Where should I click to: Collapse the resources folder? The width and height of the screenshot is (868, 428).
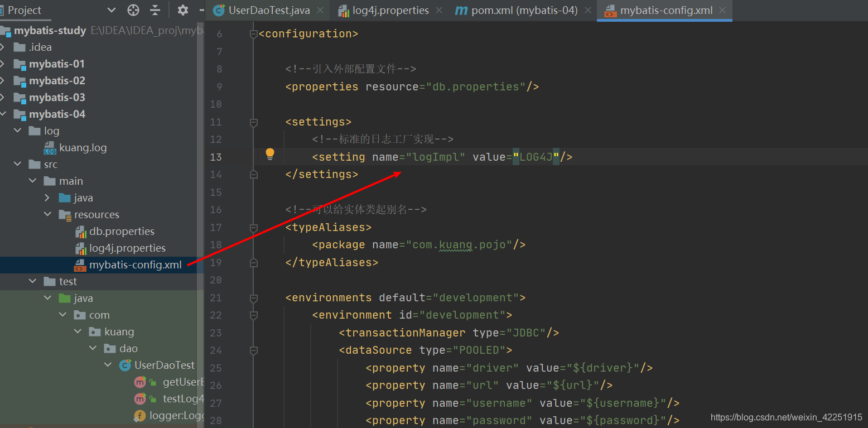(48, 215)
